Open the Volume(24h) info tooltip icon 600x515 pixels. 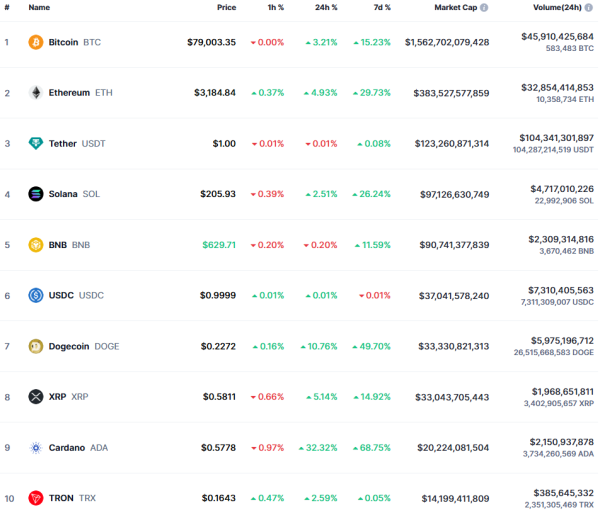pos(589,8)
